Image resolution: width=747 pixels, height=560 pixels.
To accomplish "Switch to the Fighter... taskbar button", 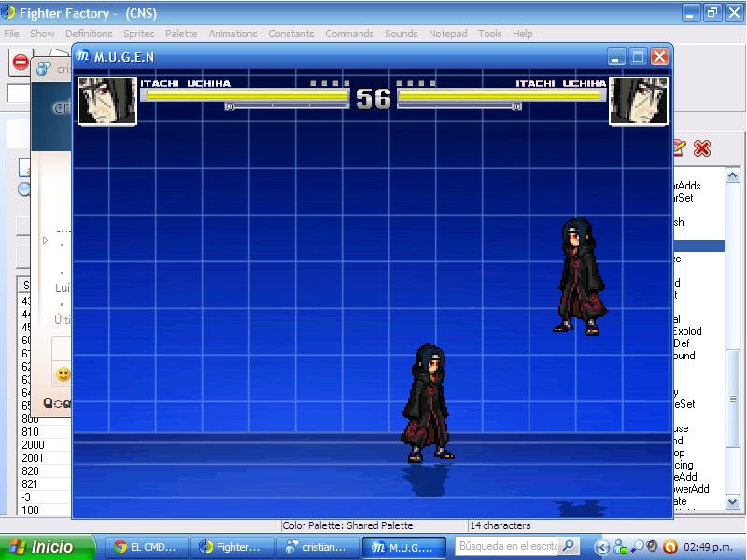I will click(232, 547).
